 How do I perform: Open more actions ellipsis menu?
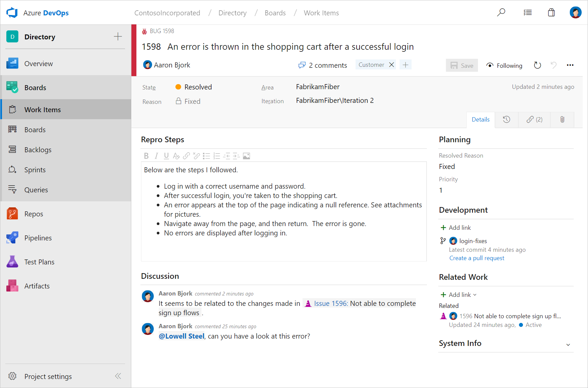[x=570, y=65]
